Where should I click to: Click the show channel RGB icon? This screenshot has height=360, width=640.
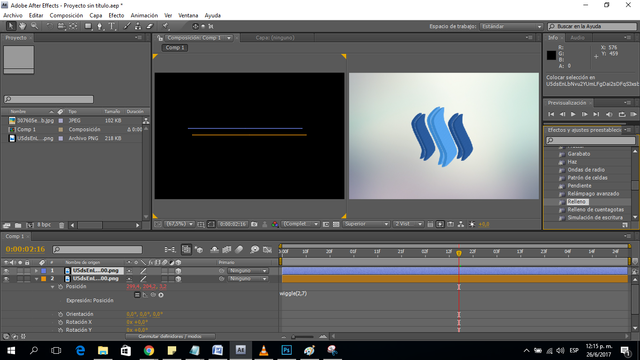pyautogui.click(x=275, y=224)
